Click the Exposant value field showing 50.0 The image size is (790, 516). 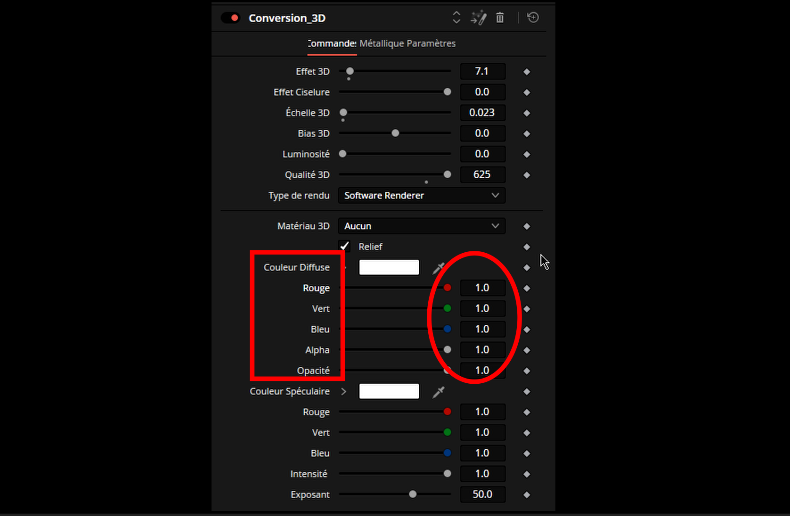tap(482, 495)
